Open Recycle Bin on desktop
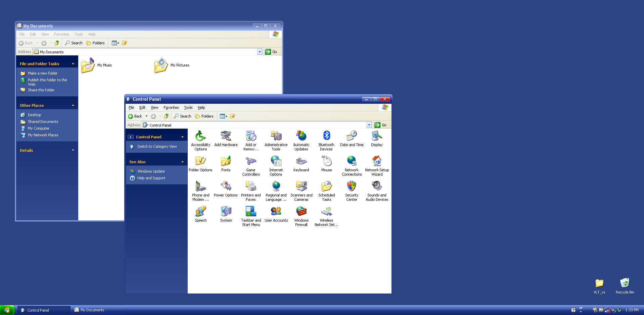Image resolution: width=644 pixels, height=315 pixels. click(625, 286)
